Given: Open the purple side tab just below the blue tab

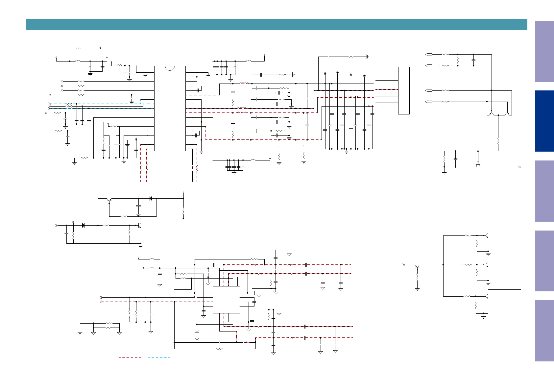Looking at the screenshot, I should tap(544, 191).
